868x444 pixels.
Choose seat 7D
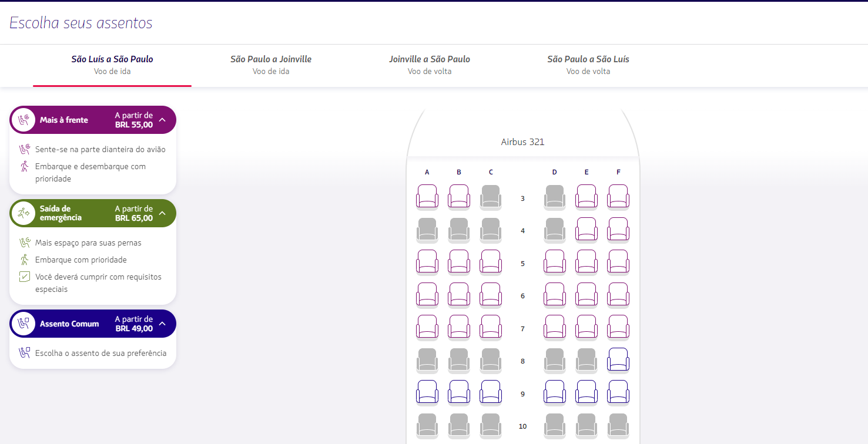click(x=555, y=327)
